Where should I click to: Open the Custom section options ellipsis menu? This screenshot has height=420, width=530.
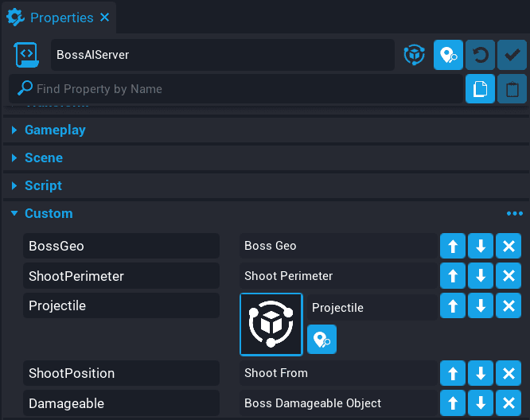(514, 214)
